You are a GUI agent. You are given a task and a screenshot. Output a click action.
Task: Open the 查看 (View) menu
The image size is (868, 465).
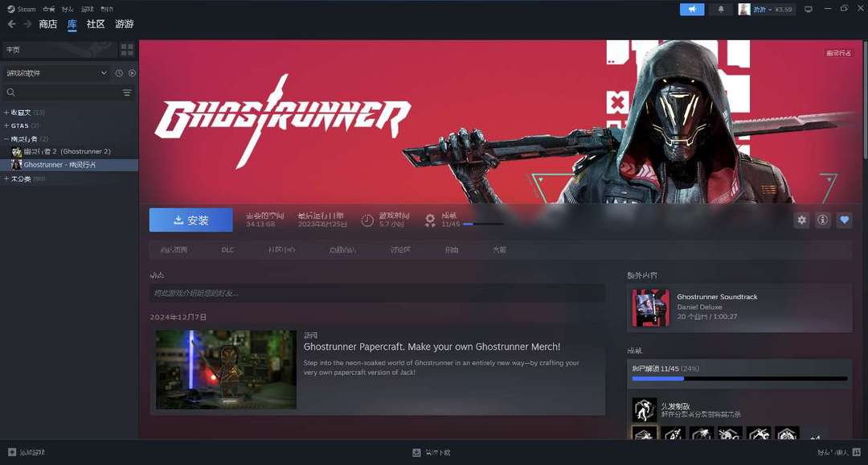click(49, 9)
